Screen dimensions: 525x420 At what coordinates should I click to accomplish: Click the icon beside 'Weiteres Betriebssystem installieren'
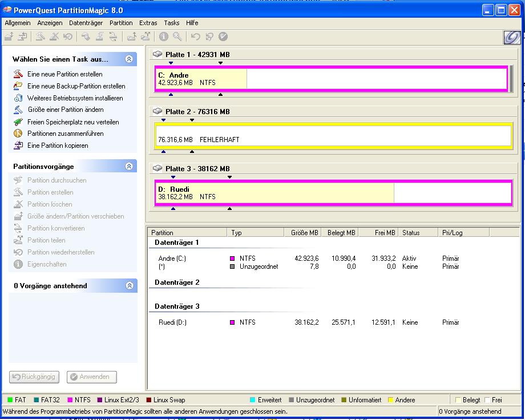[x=18, y=98]
